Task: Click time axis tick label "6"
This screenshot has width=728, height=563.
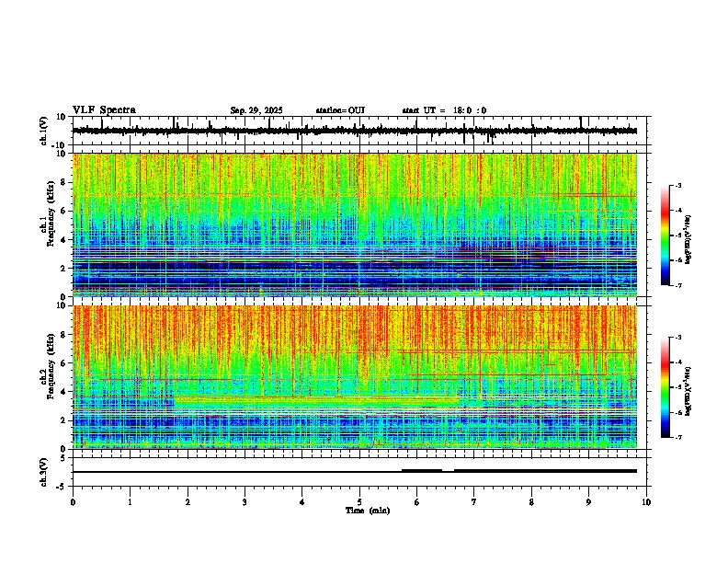Action: click(416, 502)
